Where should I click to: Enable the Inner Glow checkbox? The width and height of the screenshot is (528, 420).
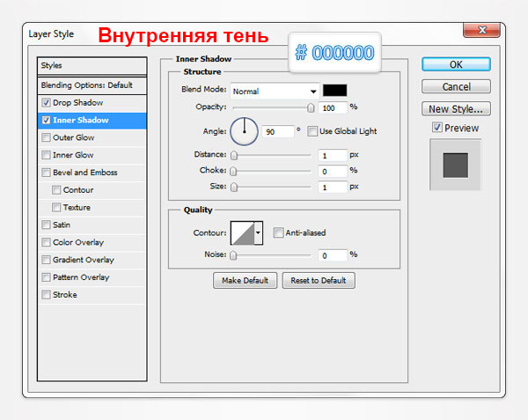pyautogui.click(x=46, y=155)
